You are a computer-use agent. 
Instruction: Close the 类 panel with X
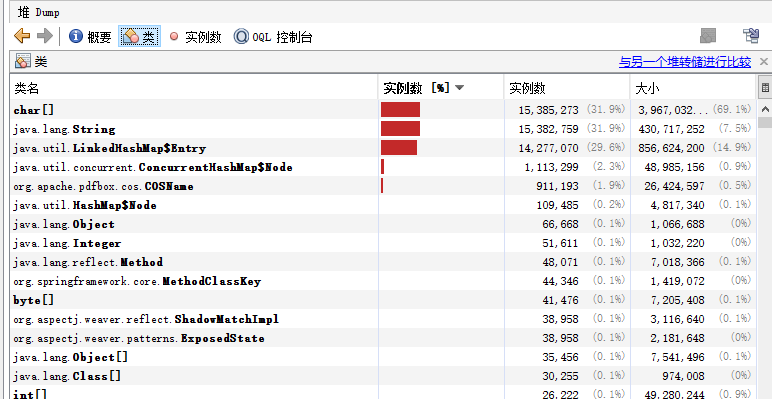point(764,62)
